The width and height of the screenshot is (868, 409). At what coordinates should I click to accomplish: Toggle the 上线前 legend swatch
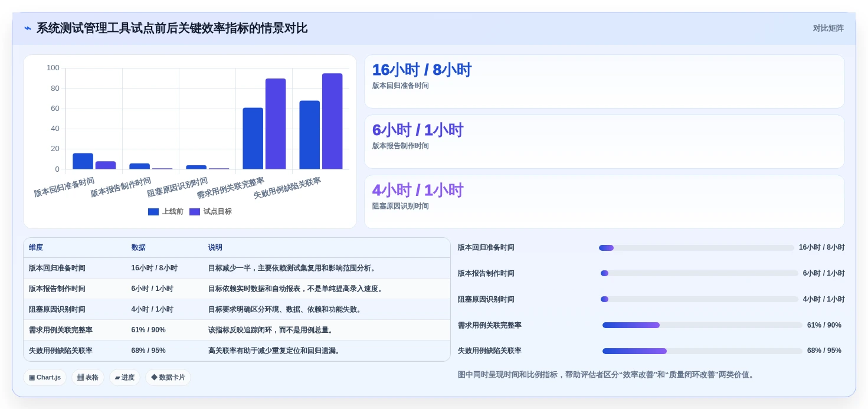click(153, 212)
